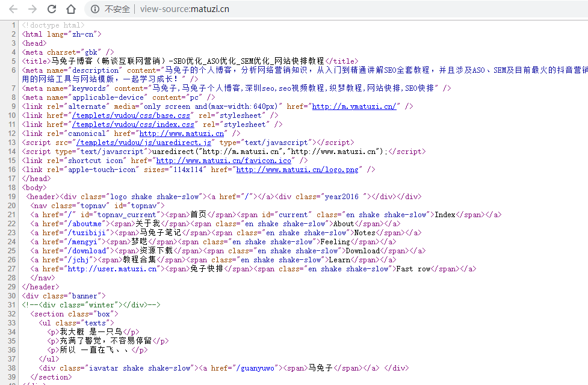Click the closing </ul> tag
Screen dimensions: 588x385
click(x=49, y=359)
